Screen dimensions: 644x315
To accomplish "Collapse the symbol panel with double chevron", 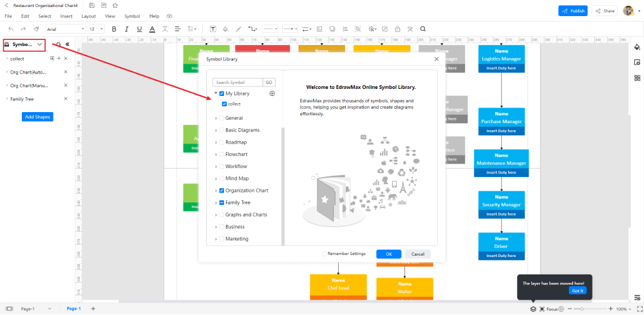I will 68,44.
